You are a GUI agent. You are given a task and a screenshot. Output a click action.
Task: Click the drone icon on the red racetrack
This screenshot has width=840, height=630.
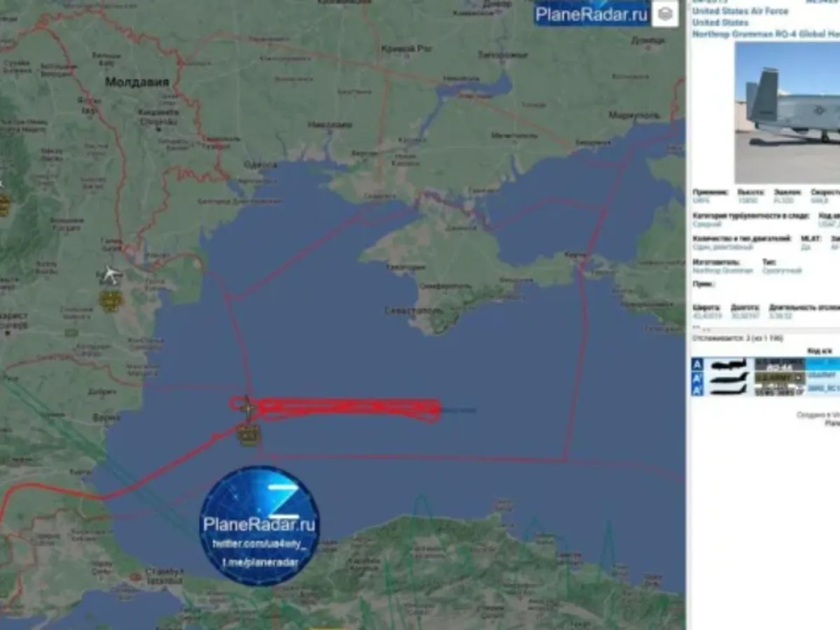[246, 406]
